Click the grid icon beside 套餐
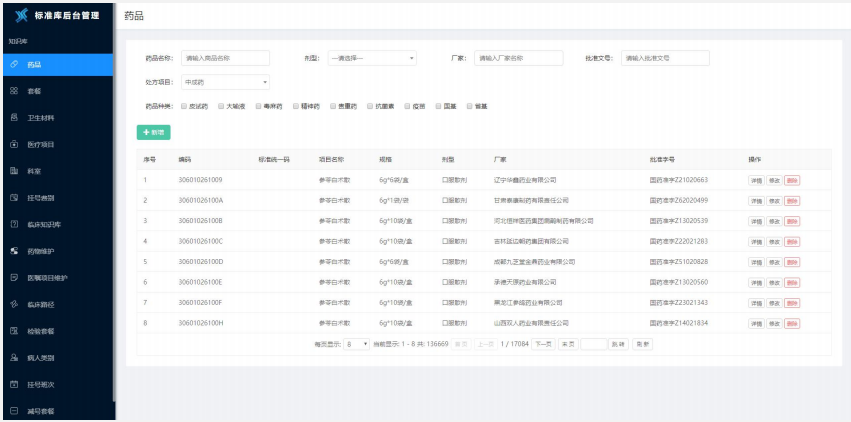 15,91
